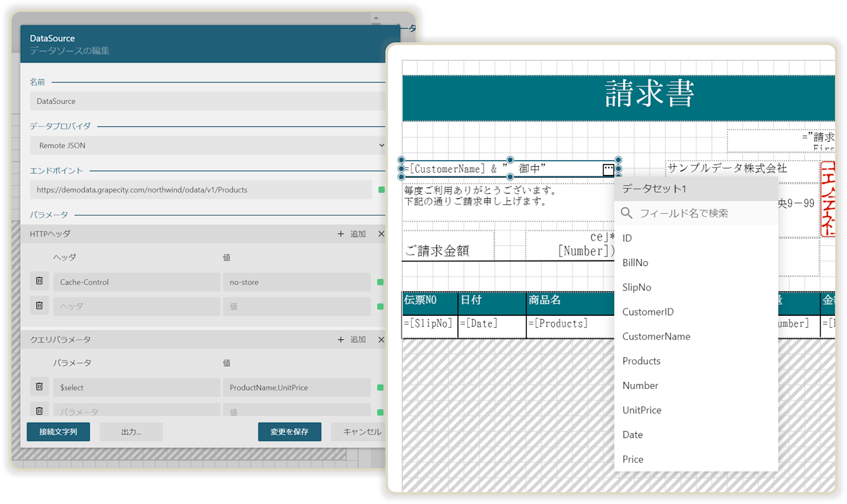The width and height of the screenshot is (847, 504).
Task: Close the クエリパラメータ section with X
Action: (381, 340)
